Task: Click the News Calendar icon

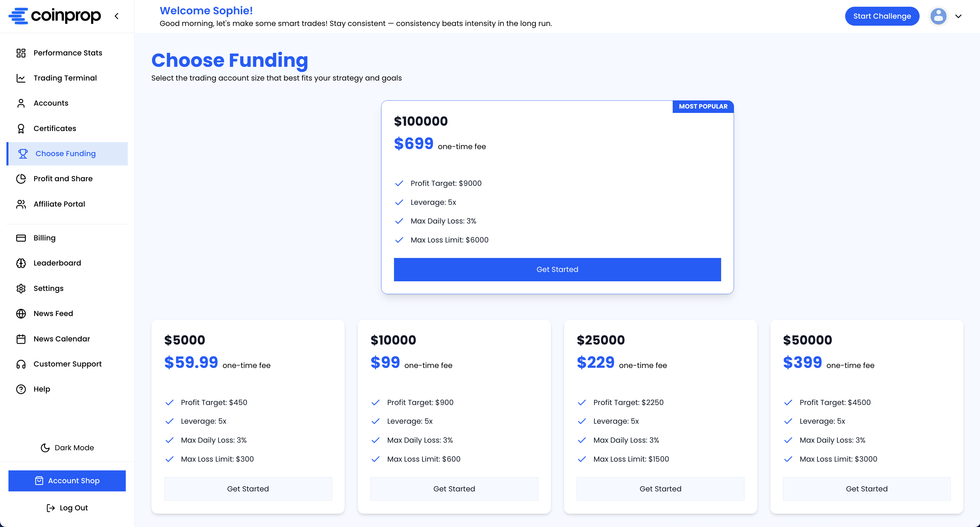Action: (21, 339)
